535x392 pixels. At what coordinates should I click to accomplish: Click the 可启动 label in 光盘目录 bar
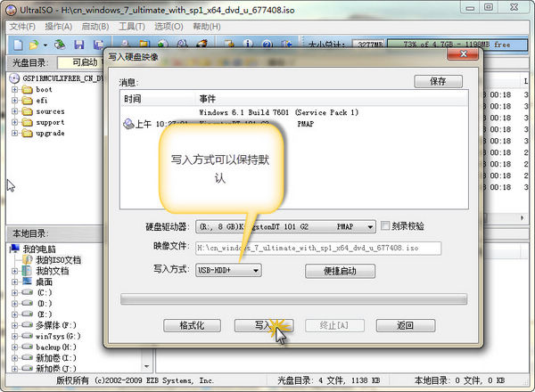pos(85,62)
